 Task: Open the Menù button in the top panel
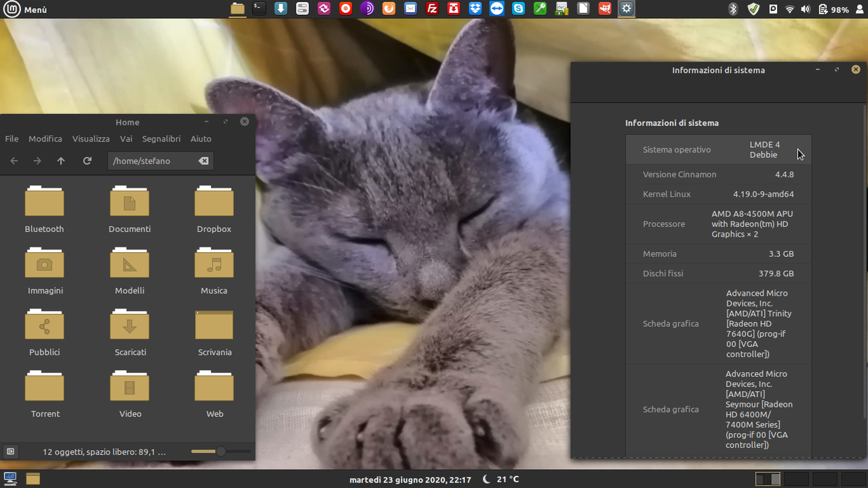pyautogui.click(x=26, y=9)
